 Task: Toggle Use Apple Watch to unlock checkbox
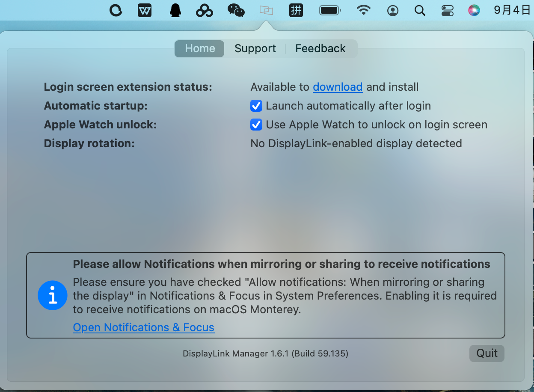point(256,125)
